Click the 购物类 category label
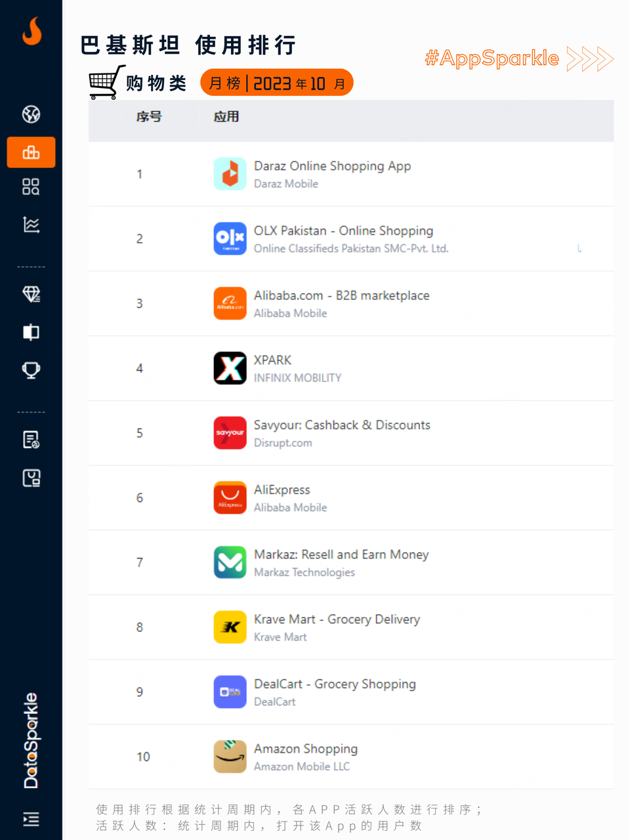This screenshot has width=630, height=840. click(156, 83)
